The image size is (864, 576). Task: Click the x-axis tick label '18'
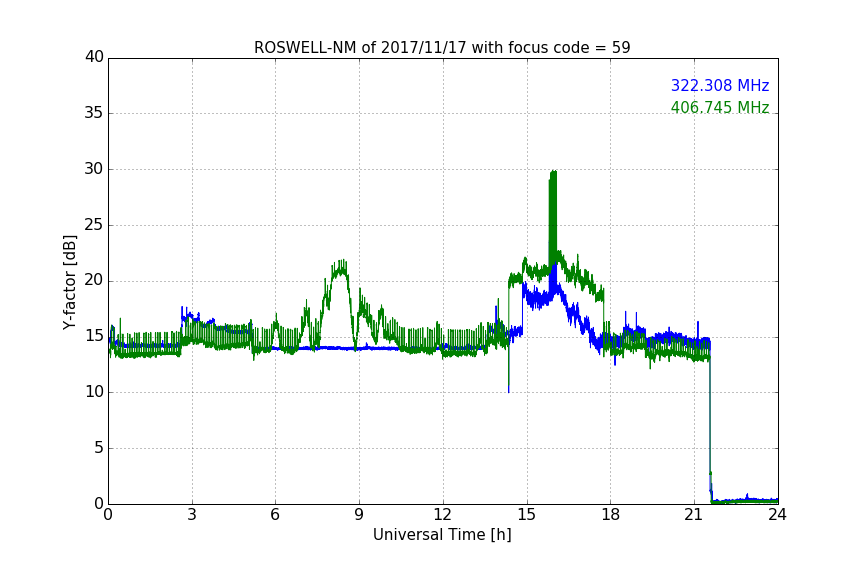click(611, 515)
